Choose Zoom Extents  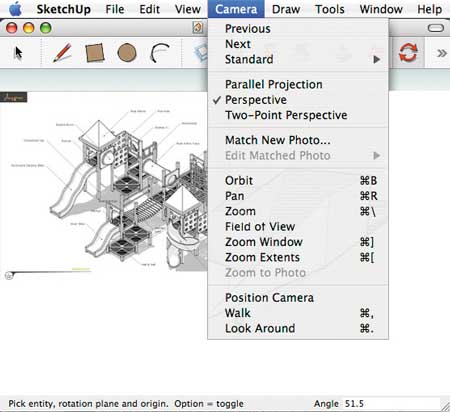298,257
